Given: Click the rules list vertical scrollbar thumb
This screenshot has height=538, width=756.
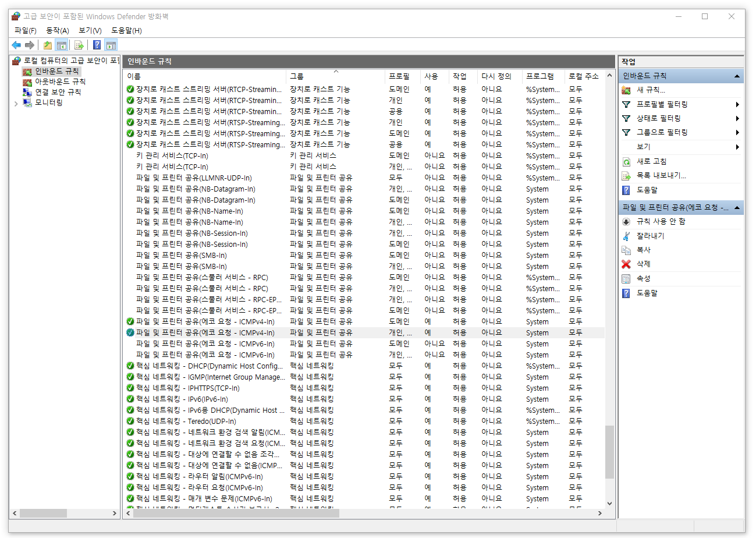Looking at the screenshot, I should pyautogui.click(x=610, y=452).
